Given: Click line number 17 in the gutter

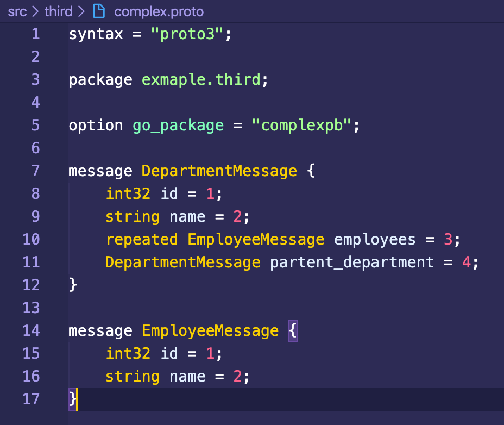Looking at the screenshot, I should coord(31,399).
